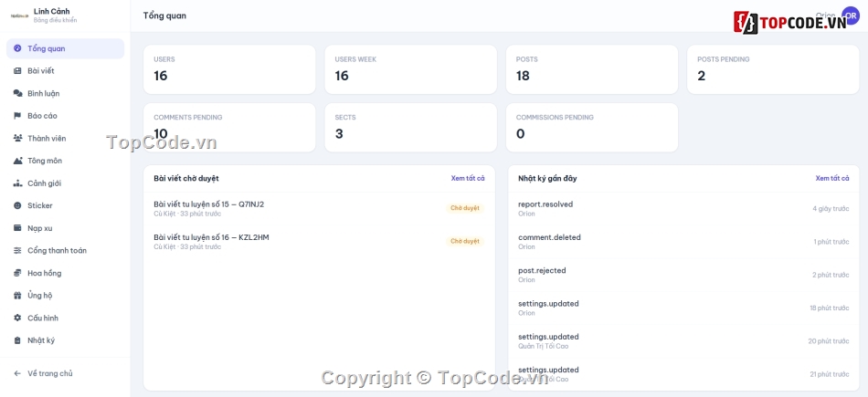The height and width of the screenshot is (397, 868).
Task: Select the post.rejected log entry
Action: [683, 275]
